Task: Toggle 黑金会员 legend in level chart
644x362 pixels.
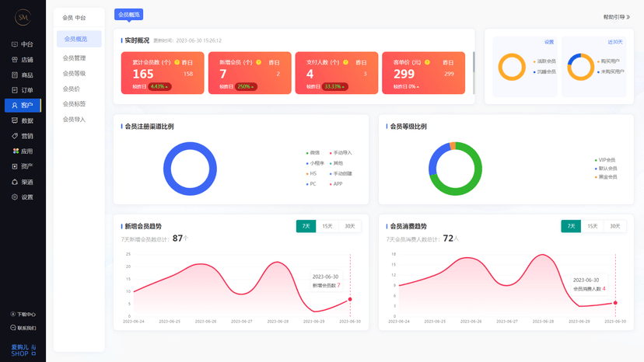Action: point(606,177)
